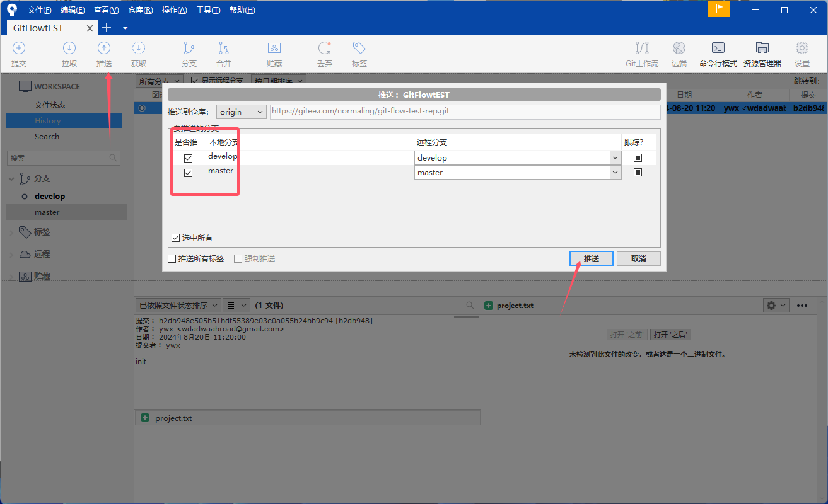Screen dimensions: 828x504
Task: Open the 分支 (Branch) tool icon
Action: [189, 54]
